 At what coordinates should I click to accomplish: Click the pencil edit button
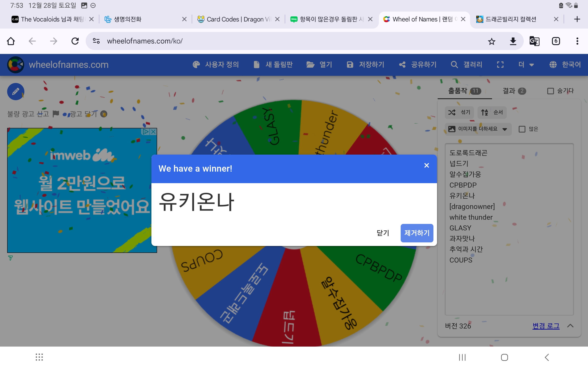click(x=16, y=92)
